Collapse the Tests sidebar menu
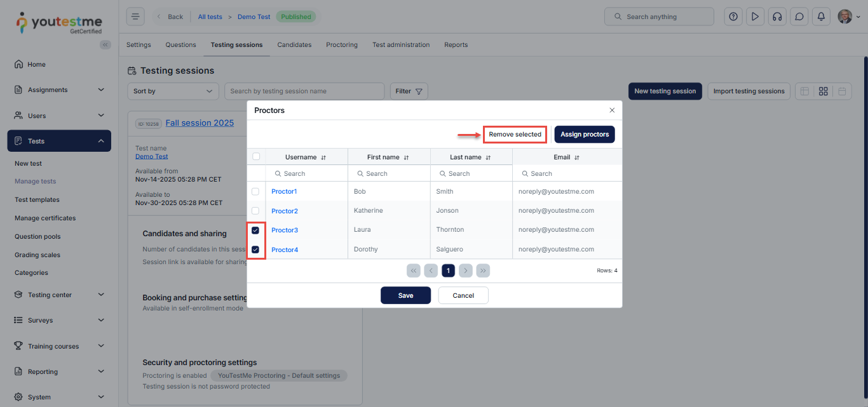868x407 pixels. 59,141
